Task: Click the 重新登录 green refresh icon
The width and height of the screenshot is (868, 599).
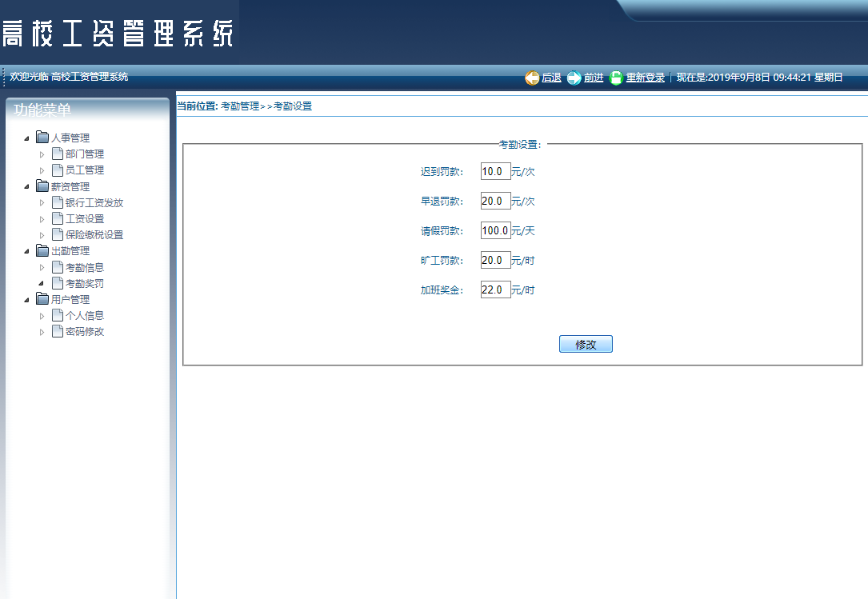Action: pos(615,78)
